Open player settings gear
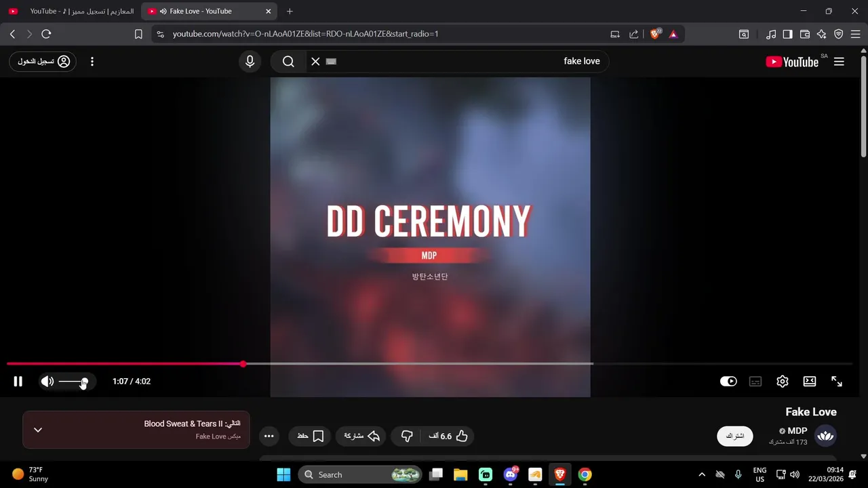868x488 pixels. 783,382
